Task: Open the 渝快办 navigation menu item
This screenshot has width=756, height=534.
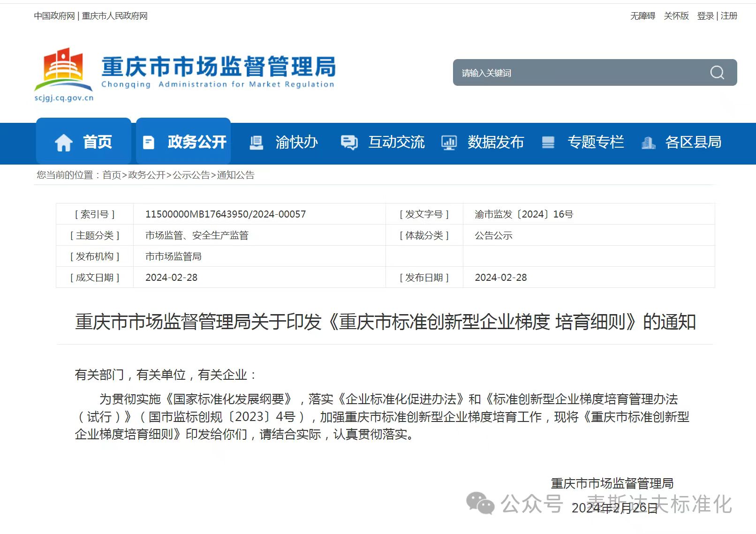Action: click(x=296, y=142)
